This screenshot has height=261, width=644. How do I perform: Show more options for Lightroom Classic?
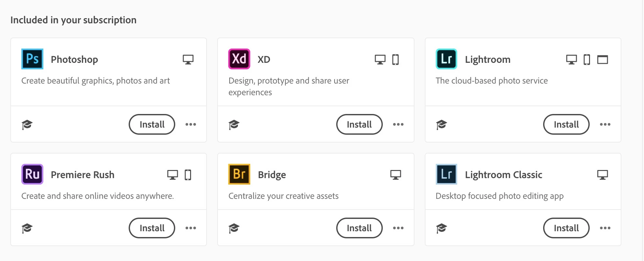point(605,228)
